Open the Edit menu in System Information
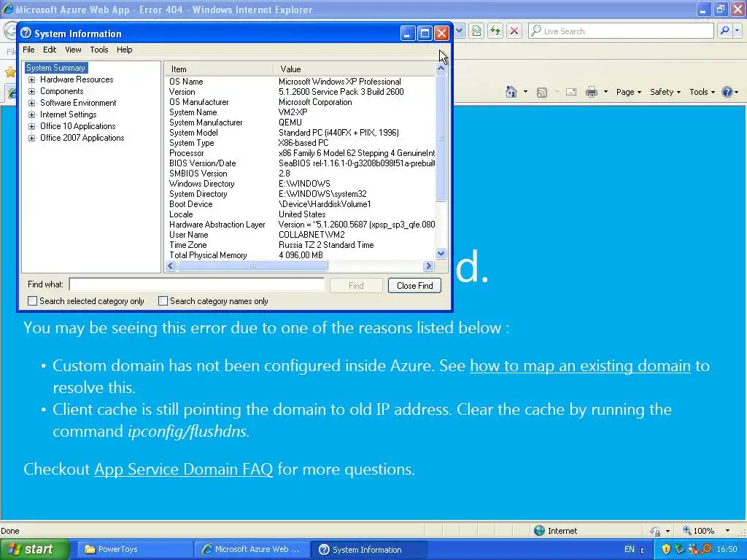 (50, 50)
